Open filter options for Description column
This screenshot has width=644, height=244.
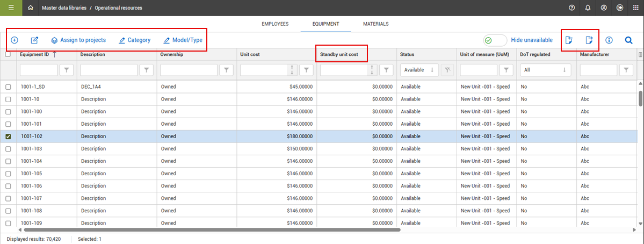[x=147, y=70]
